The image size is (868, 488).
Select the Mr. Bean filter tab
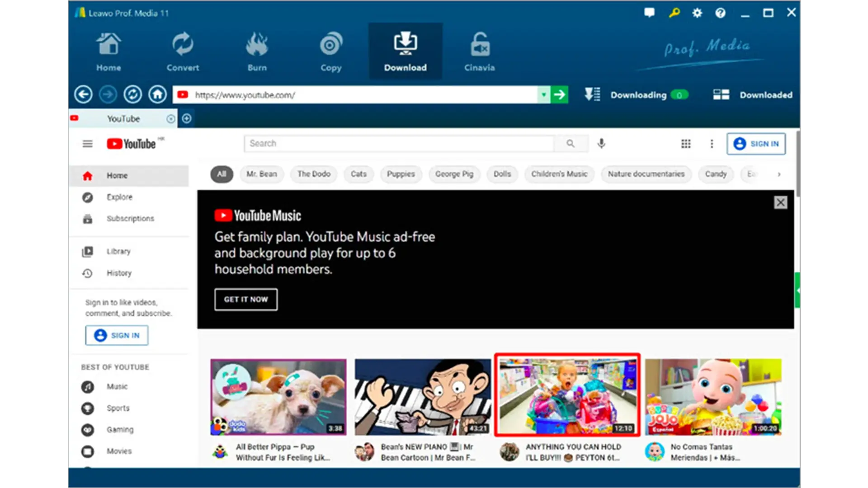tap(261, 174)
